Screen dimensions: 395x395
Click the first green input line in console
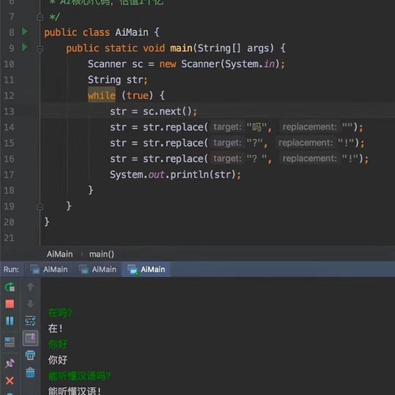[60, 313]
